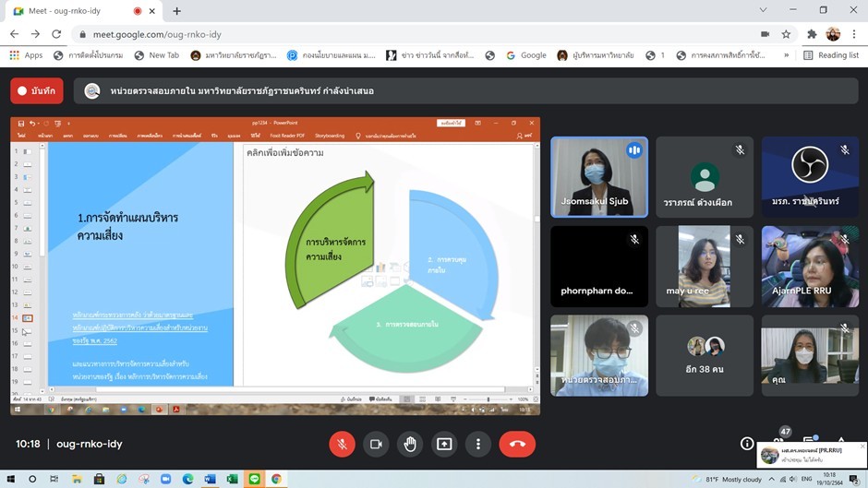
Task: Open the Meet more options menu
Action: tap(478, 444)
